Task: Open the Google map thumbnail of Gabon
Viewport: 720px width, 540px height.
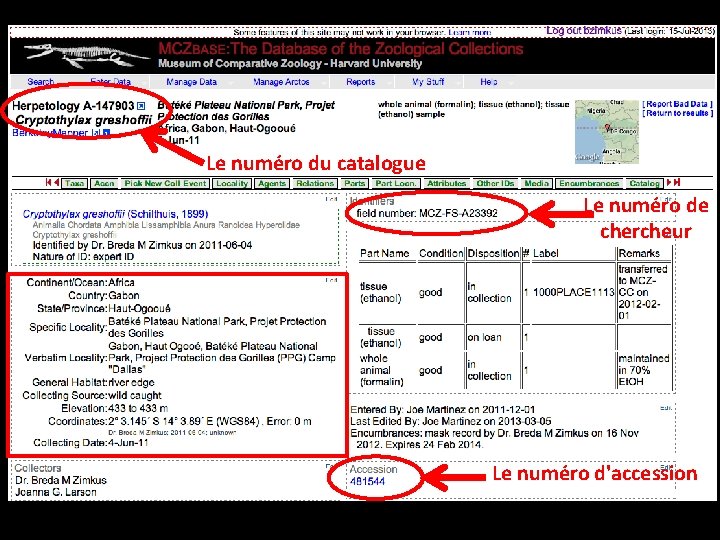Action: click(607, 132)
